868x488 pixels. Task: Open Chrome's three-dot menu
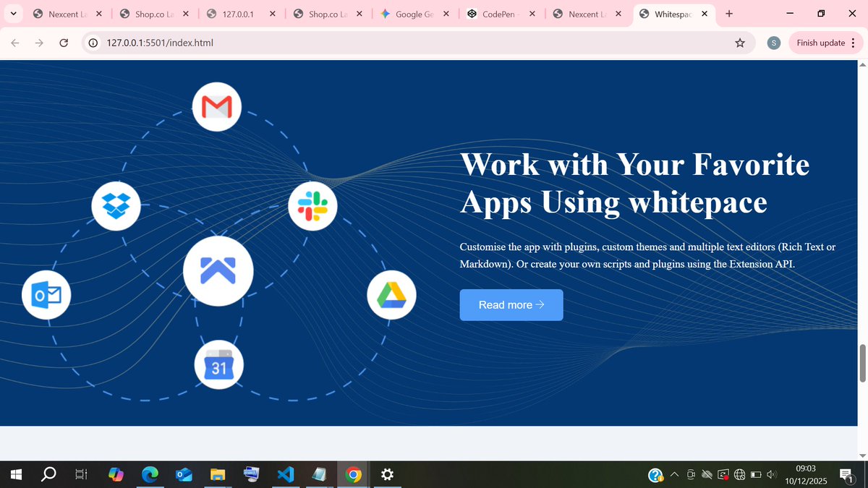(x=853, y=43)
